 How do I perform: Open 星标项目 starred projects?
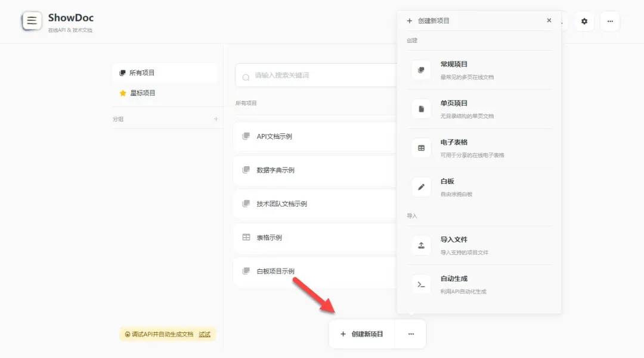[x=143, y=93]
